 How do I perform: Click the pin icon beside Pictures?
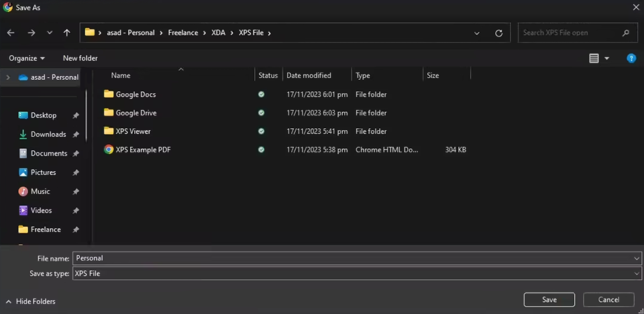76,172
